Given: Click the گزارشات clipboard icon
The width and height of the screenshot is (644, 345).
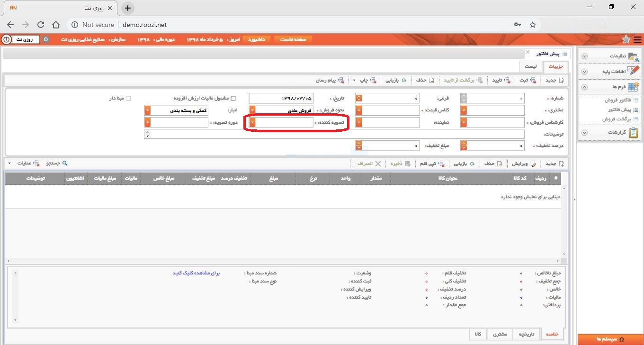Looking at the screenshot, I should click(x=634, y=133).
